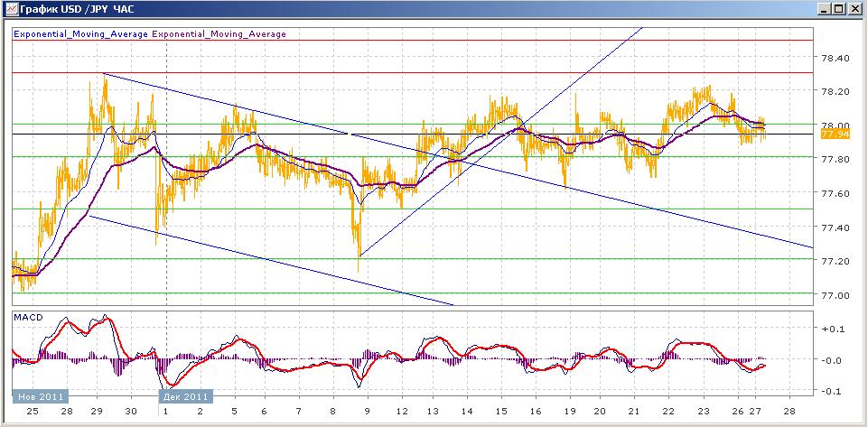Click the purple Exponential_Moving_Average legend label
The width and height of the screenshot is (868, 427).
click(x=219, y=33)
